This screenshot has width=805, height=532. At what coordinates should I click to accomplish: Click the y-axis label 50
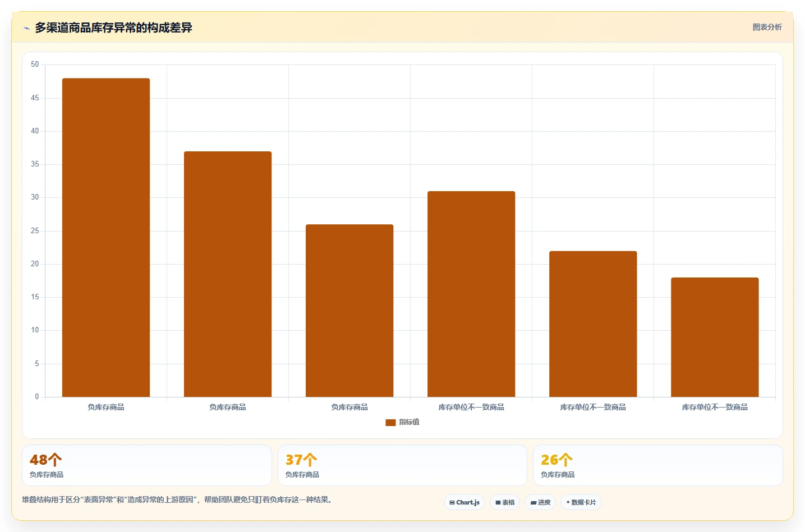tap(35, 64)
